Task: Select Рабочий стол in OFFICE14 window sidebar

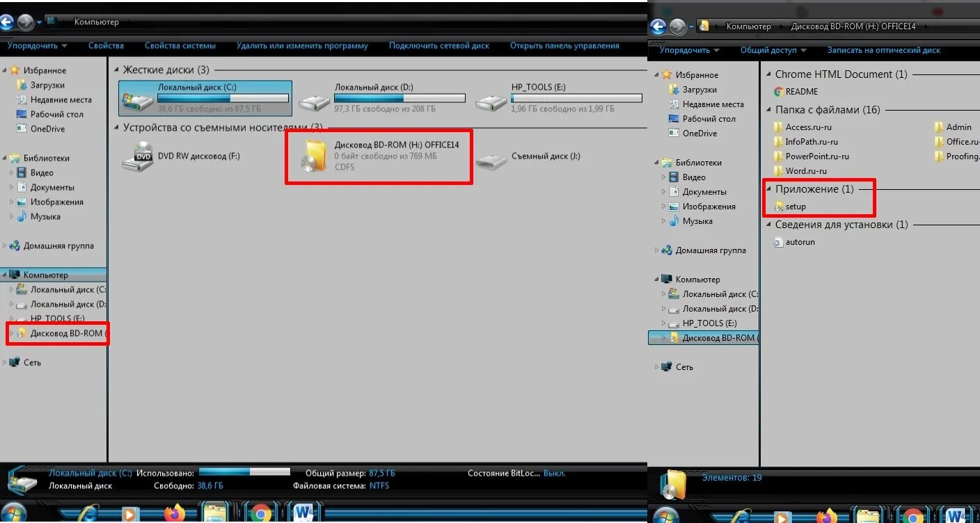Action: point(702,119)
